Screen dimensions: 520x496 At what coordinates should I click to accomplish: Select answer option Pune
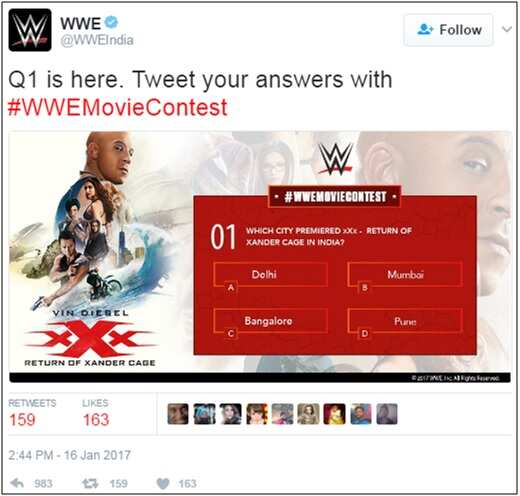pos(405,321)
